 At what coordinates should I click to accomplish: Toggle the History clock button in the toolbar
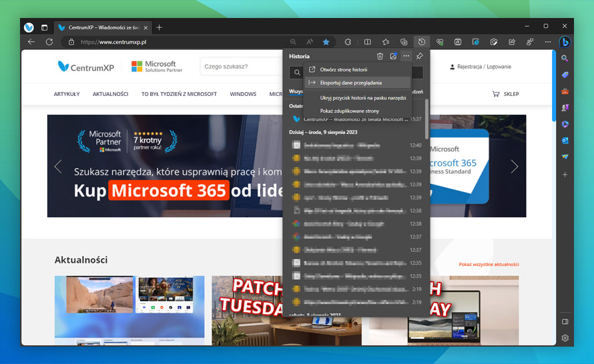point(422,42)
